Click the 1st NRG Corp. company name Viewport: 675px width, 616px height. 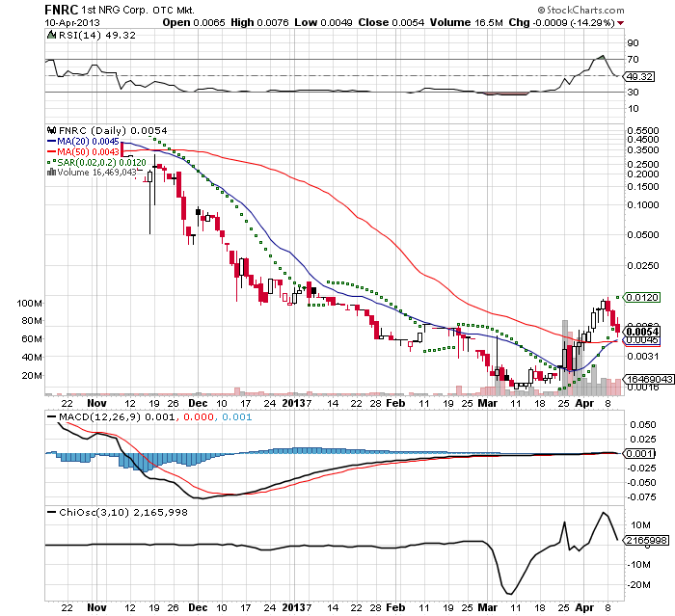click(115, 10)
